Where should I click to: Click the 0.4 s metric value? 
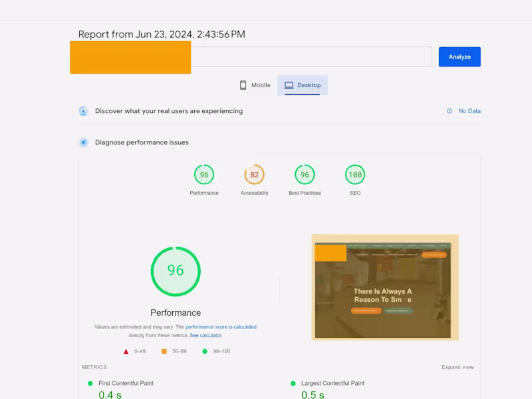pos(110,394)
